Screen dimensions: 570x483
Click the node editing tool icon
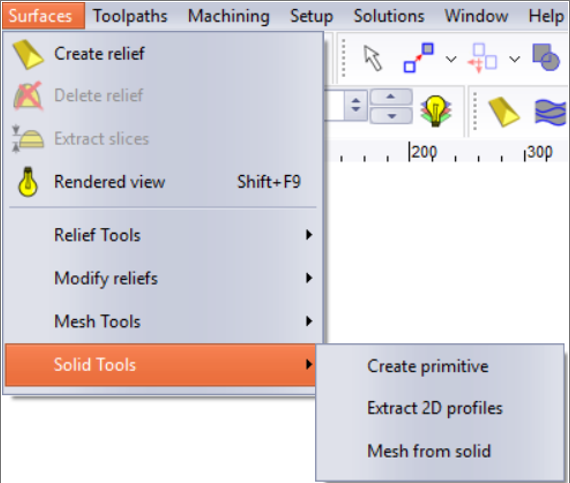pyautogui.click(x=419, y=58)
